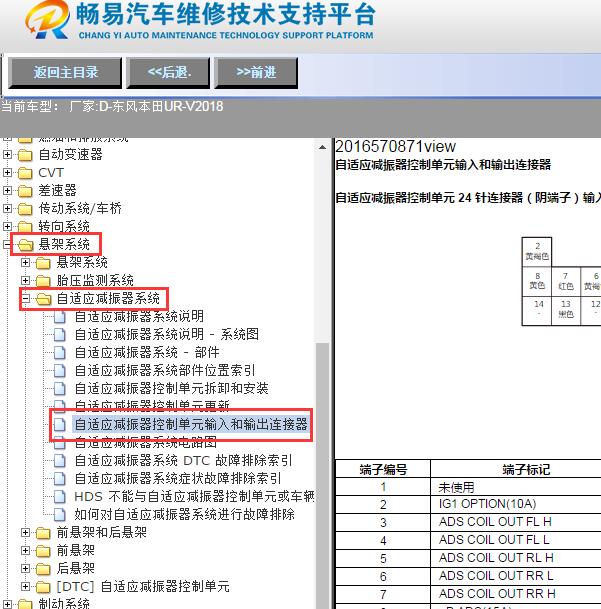Open 自适应减振器系统部件位置索引
The image size is (601, 609).
click(165, 370)
